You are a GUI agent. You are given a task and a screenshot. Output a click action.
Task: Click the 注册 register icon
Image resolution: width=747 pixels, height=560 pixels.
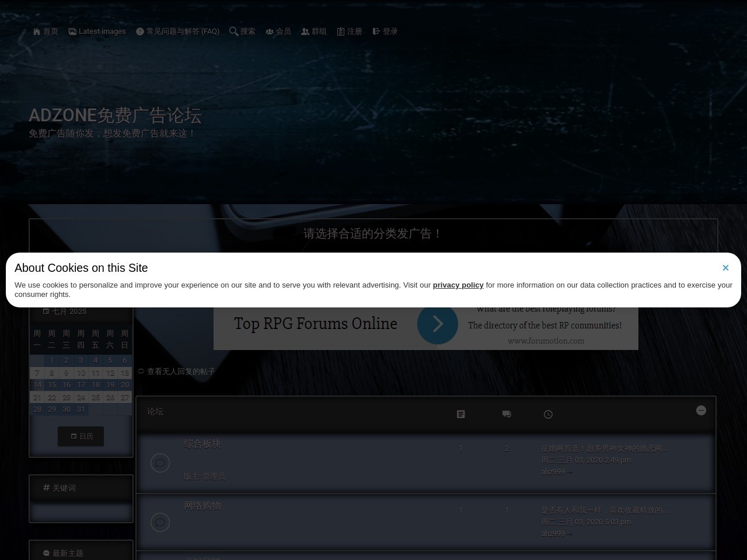(x=341, y=32)
